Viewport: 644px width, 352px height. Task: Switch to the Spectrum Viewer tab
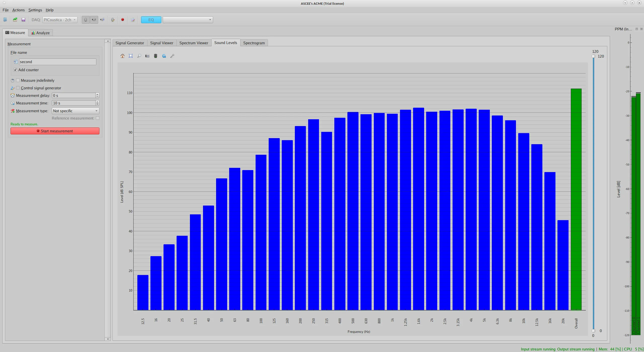(x=194, y=43)
